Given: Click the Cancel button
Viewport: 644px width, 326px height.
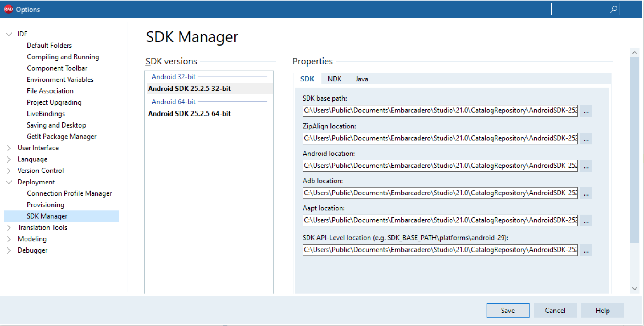Looking at the screenshot, I should pyautogui.click(x=555, y=310).
